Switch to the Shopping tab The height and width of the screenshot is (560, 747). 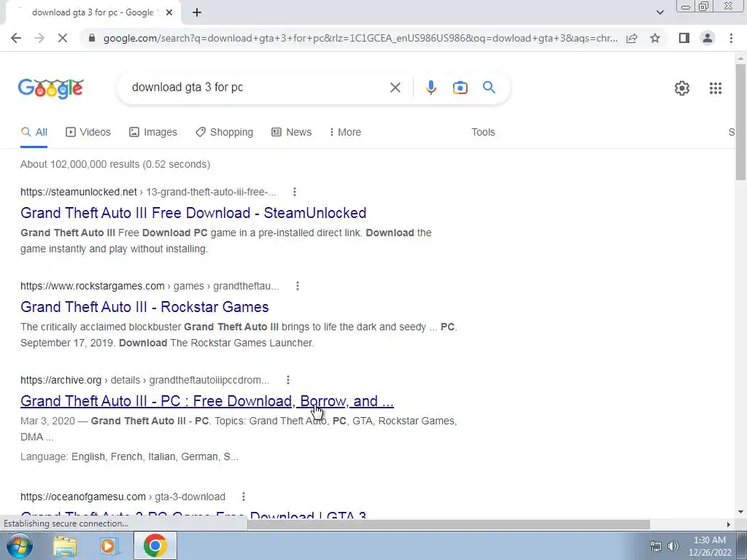[x=224, y=132]
